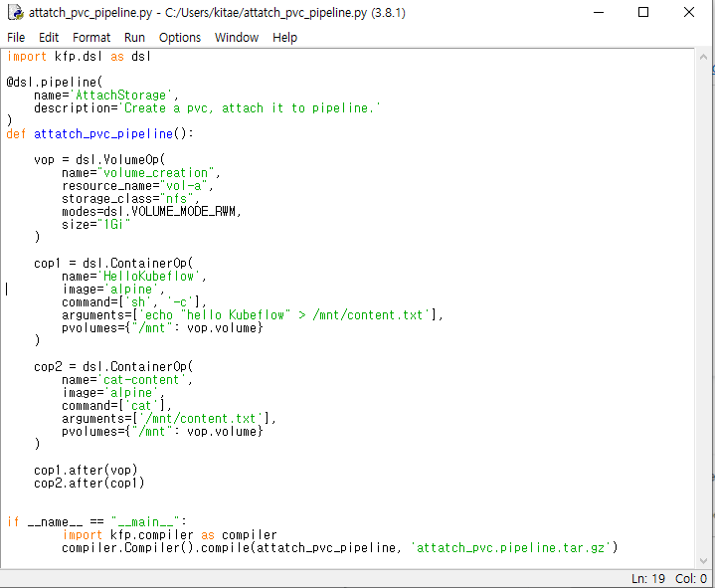Click the scrollbar up arrow
This screenshot has width=715, height=588.
[x=703, y=57]
